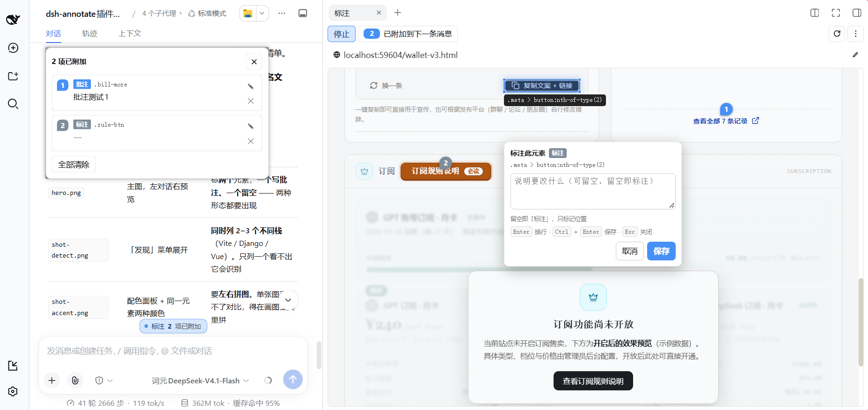Edit the URL with pencil icon
The height and width of the screenshot is (410, 868).
pyautogui.click(x=855, y=55)
